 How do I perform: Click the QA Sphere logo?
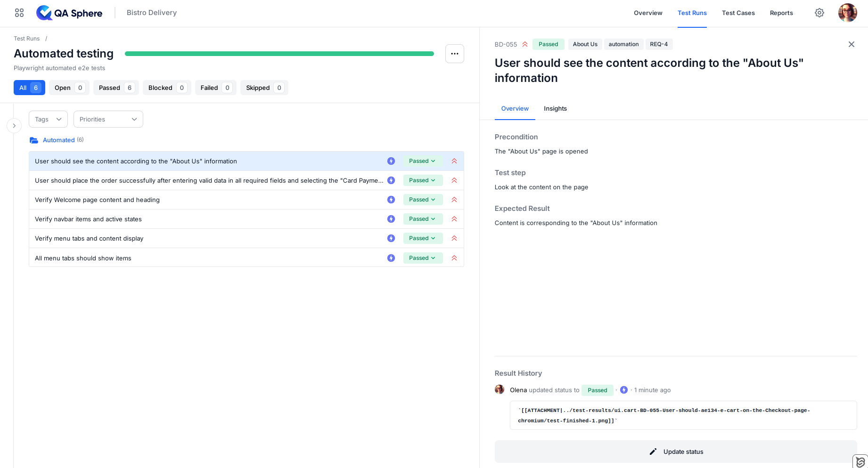(x=69, y=13)
